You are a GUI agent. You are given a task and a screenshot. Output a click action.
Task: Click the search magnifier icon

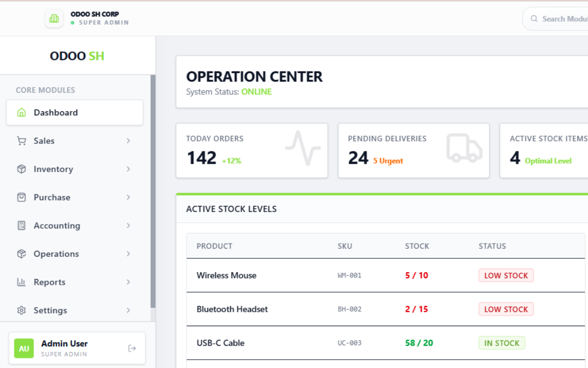coord(534,19)
